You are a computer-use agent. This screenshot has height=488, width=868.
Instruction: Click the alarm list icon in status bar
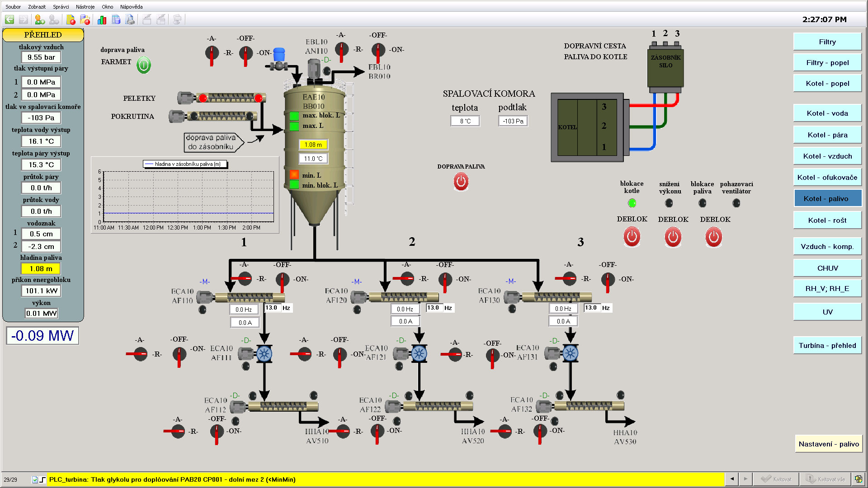858,479
